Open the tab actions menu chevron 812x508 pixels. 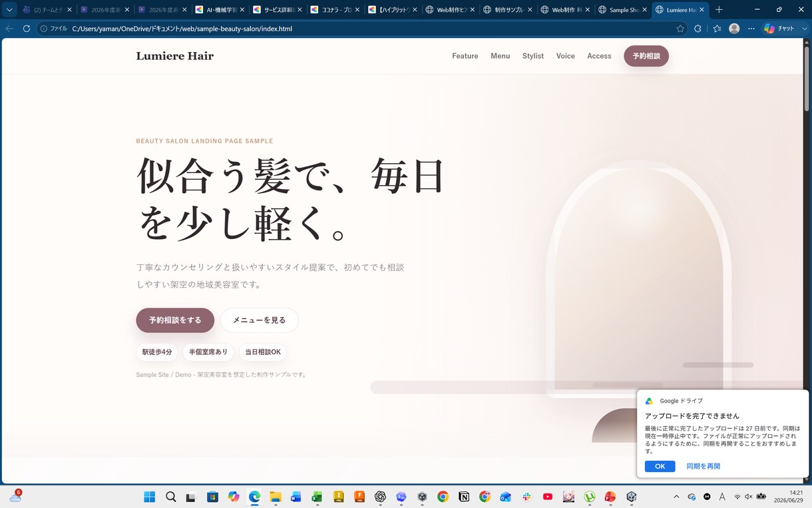[x=9, y=10]
